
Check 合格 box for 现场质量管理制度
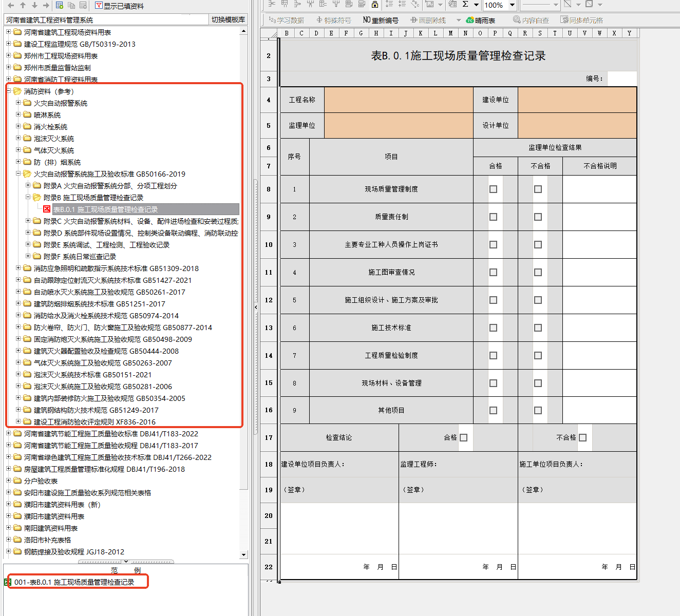click(x=494, y=189)
